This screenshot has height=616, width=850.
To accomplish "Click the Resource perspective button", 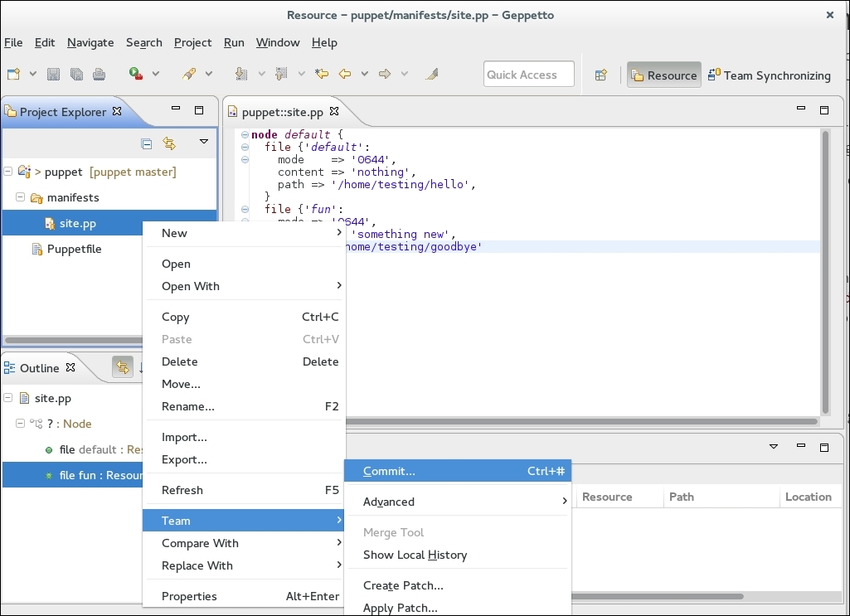I will tap(663, 75).
